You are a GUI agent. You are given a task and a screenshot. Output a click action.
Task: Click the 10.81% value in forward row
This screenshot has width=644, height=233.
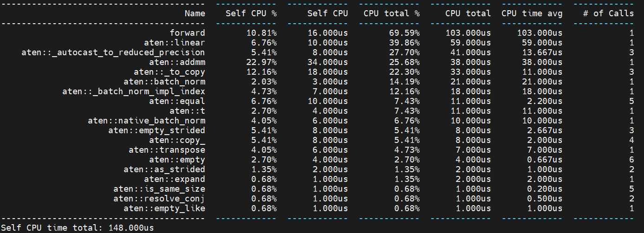point(261,33)
